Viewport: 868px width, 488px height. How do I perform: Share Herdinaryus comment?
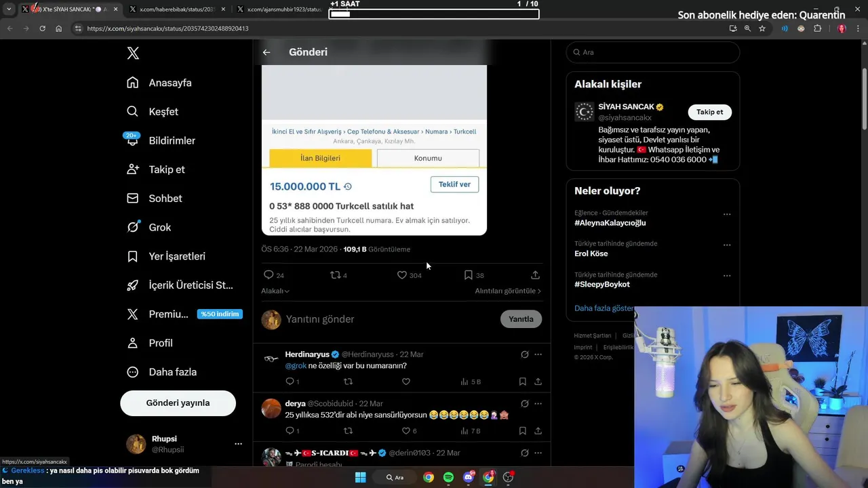tap(538, 382)
